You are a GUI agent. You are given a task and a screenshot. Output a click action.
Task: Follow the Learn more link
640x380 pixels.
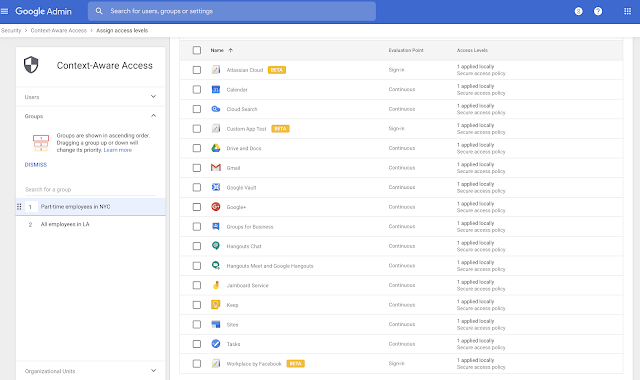coord(118,150)
